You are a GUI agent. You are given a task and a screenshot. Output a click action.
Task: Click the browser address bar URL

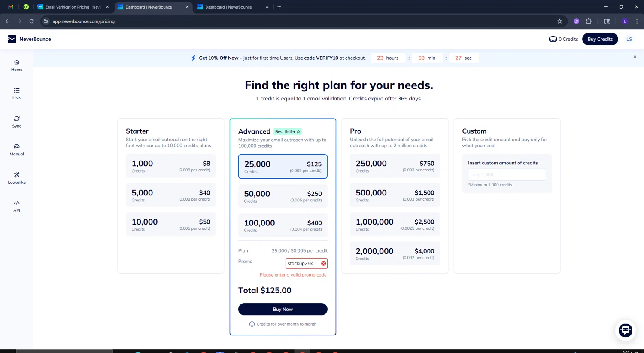(83, 21)
